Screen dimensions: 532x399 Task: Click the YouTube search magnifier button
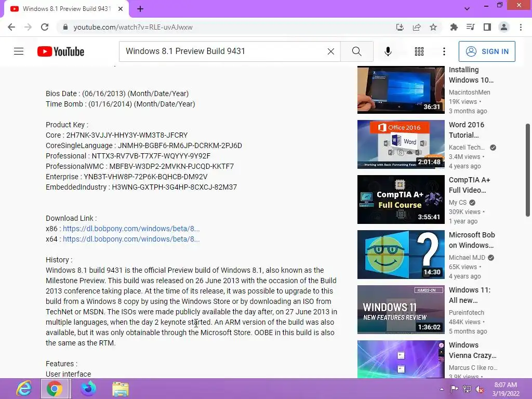(x=356, y=51)
